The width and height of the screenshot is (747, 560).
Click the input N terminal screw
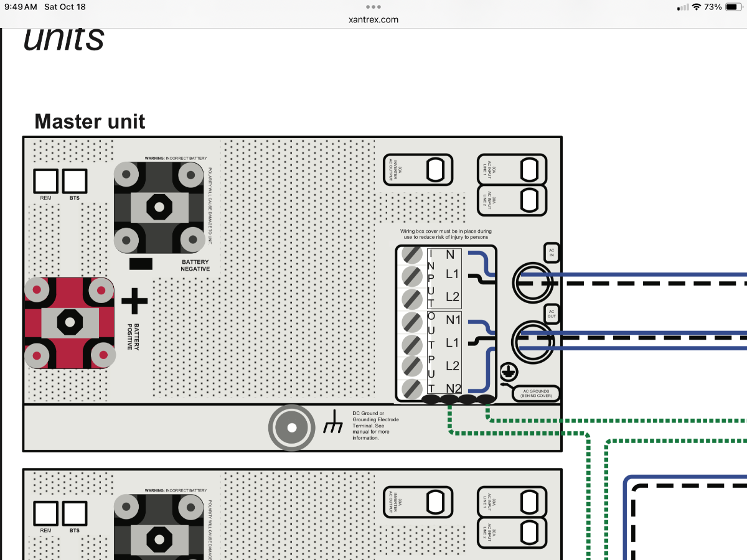coord(411,254)
